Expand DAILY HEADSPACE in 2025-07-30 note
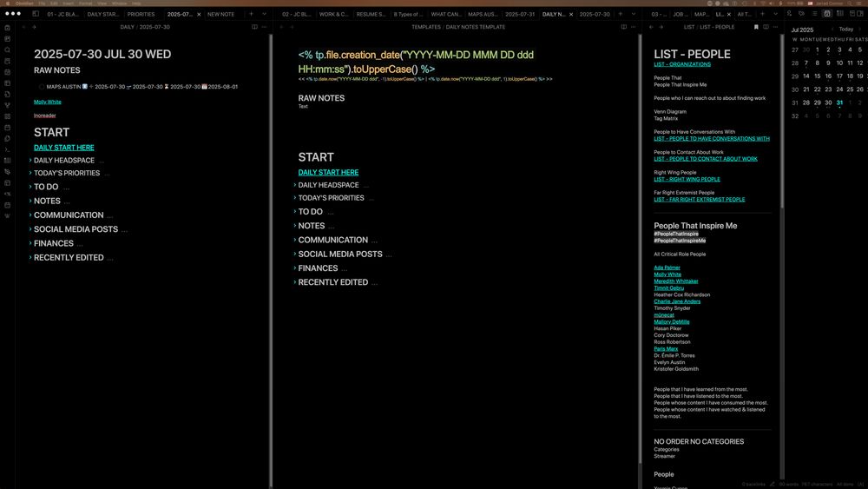Viewport: 868px width, 489px height. 30,160
